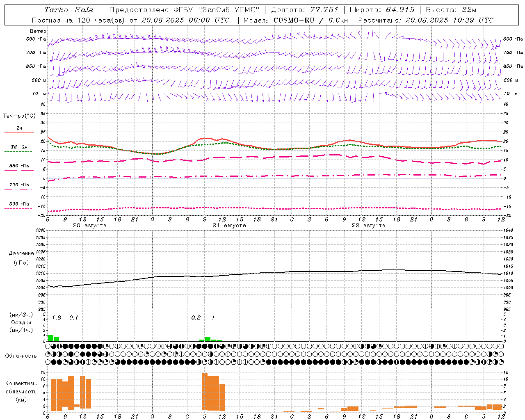Click the "Ветер" wind panel label
525x420 pixels.
point(38,31)
